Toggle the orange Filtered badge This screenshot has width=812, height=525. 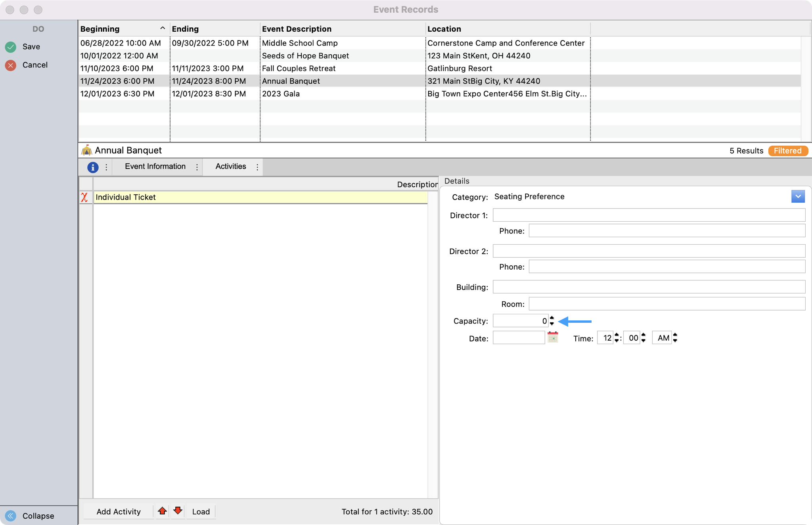787,151
